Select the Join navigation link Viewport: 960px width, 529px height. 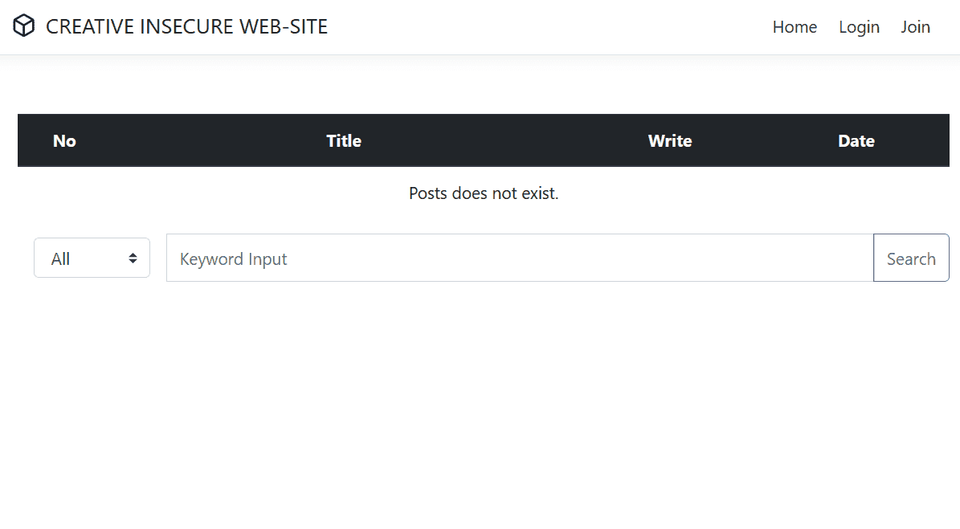click(915, 27)
